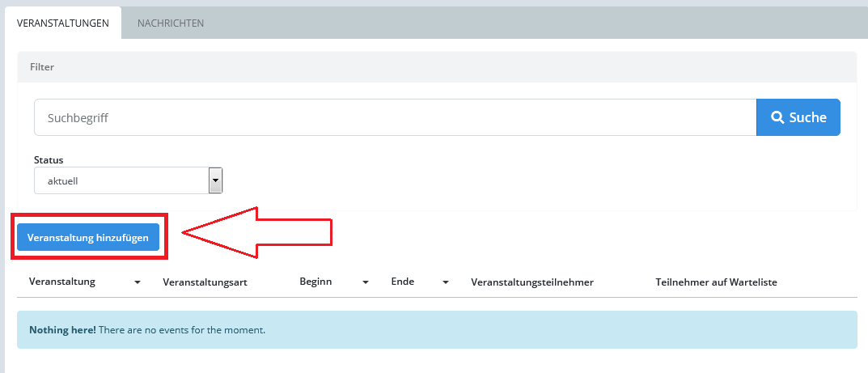Sort by the Veranstaltung column arrow
The image size is (868, 373).
point(138,282)
